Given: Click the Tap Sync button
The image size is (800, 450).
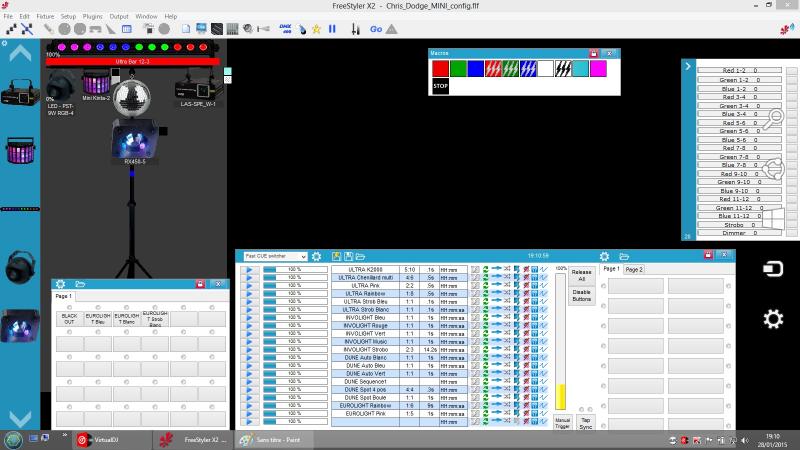Looking at the screenshot, I should click(x=586, y=423).
